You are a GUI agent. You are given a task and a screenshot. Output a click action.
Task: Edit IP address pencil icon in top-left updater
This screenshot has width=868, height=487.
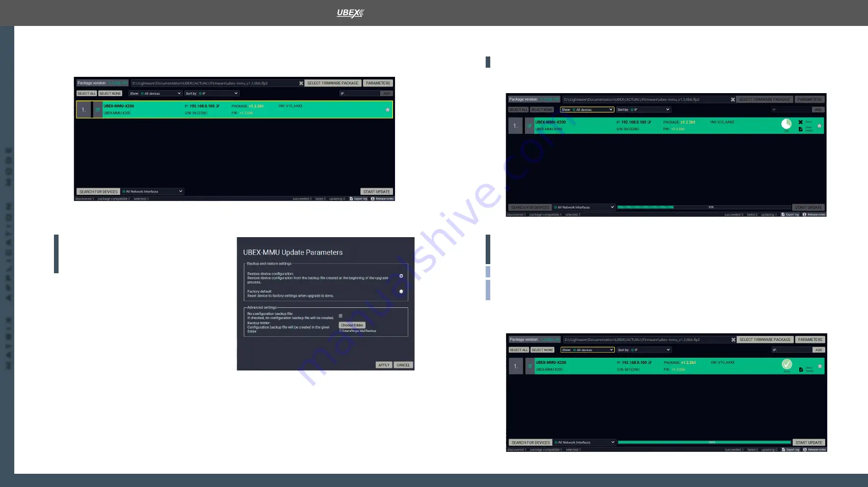217,106
